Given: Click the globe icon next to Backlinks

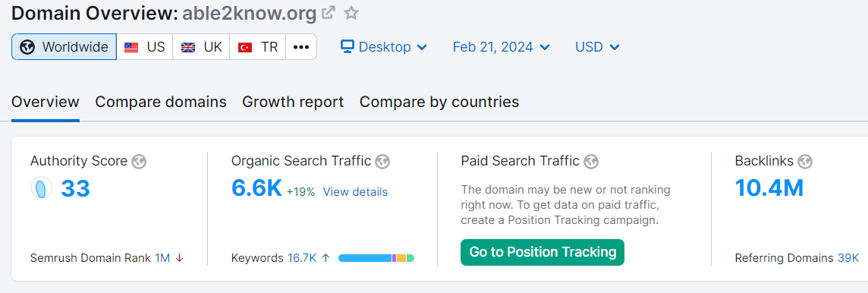Looking at the screenshot, I should [806, 162].
